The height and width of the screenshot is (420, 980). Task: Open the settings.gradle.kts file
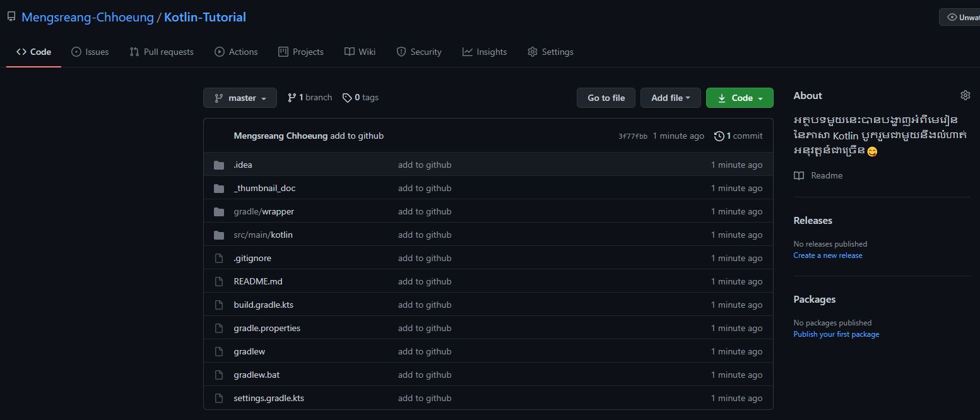click(x=269, y=398)
